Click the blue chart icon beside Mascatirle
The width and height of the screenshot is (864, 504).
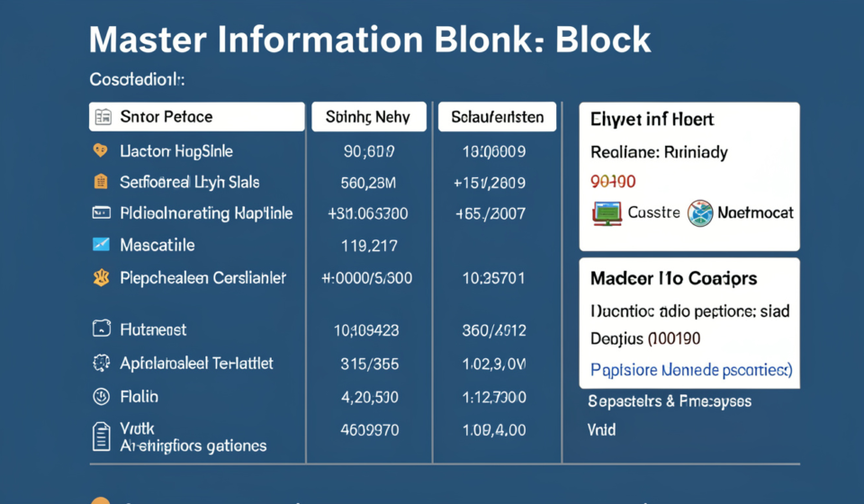tap(101, 244)
